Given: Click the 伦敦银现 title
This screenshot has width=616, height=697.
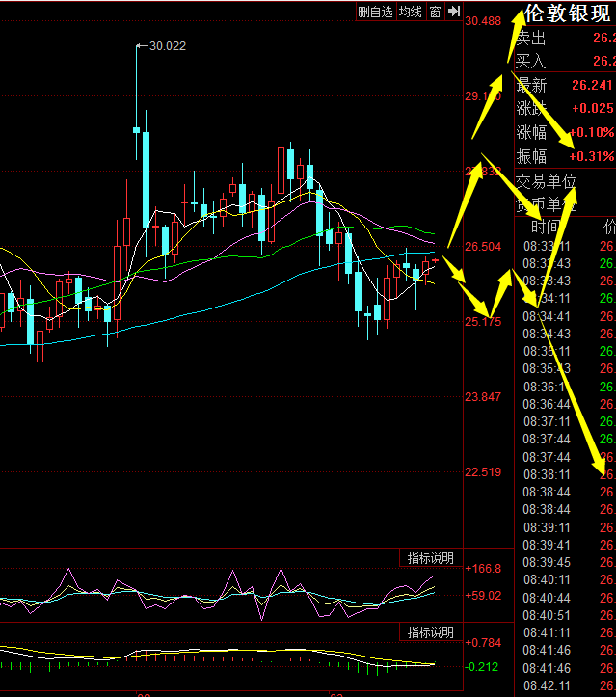Looking at the screenshot, I should 567,13.
